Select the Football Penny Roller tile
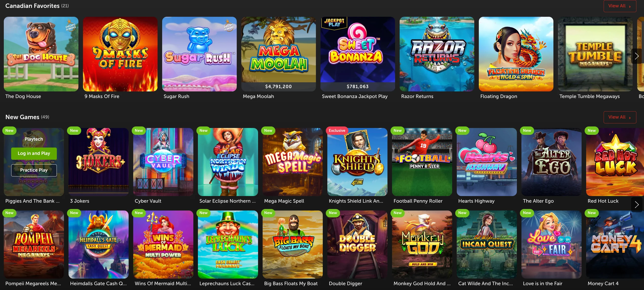 tap(422, 162)
